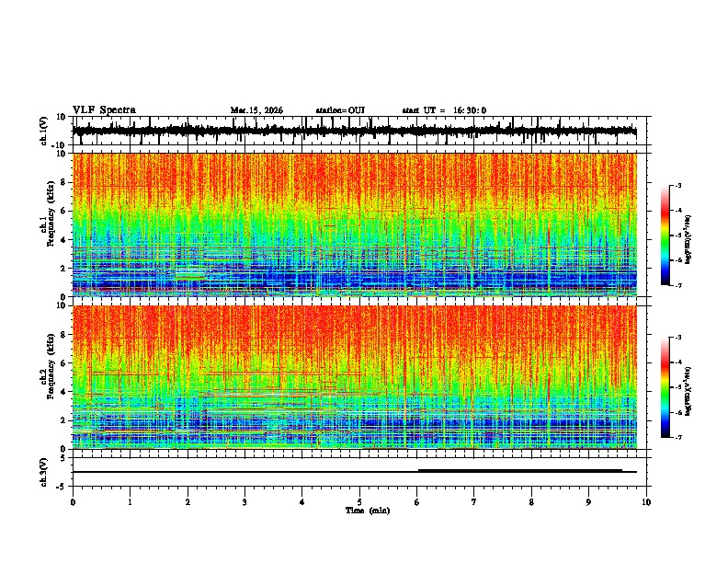Click the "8" tick on Time axis
Viewport: 728px width, 563px height.
coord(531,502)
